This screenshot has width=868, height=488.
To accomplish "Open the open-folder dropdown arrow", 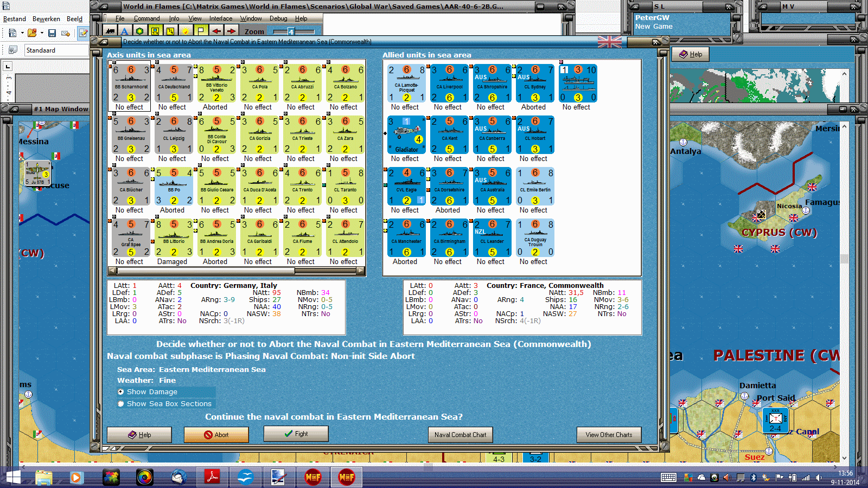I will coord(42,33).
